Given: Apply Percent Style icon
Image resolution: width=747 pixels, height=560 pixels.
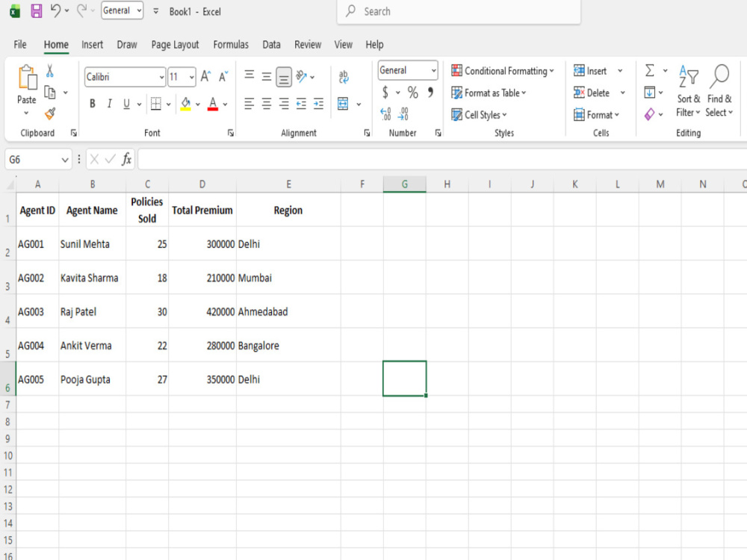Looking at the screenshot, I should tap(412, 93).
